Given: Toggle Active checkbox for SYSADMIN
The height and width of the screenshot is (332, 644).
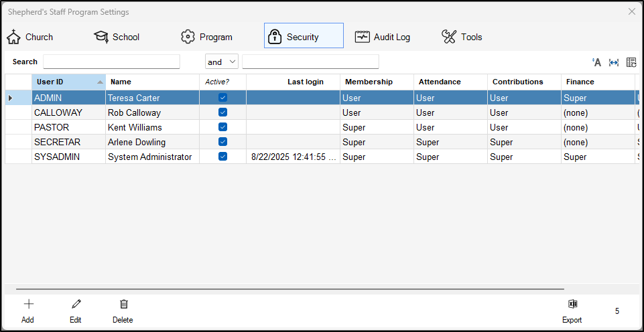Looking at the screenshot, I should pos(222,157).
